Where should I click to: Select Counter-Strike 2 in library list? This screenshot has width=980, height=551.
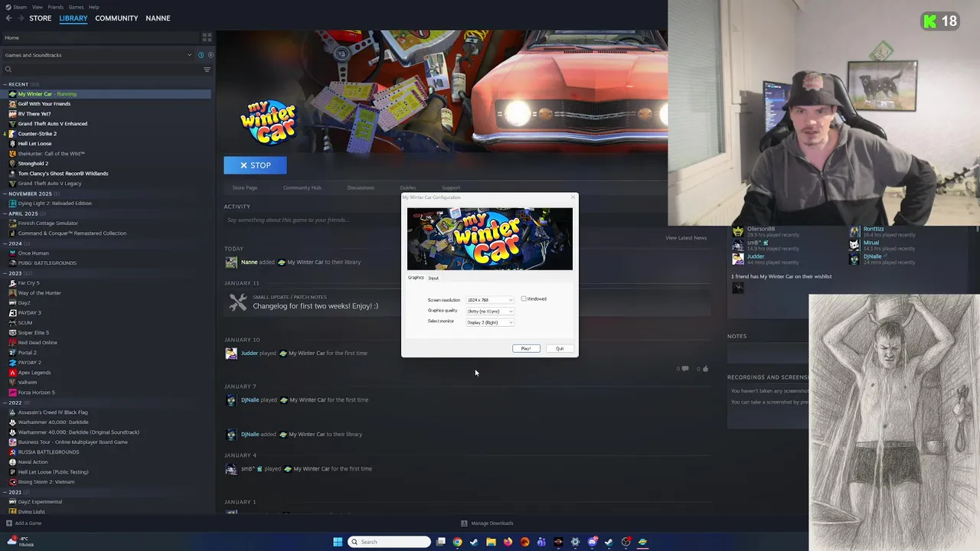pos(38,134)
